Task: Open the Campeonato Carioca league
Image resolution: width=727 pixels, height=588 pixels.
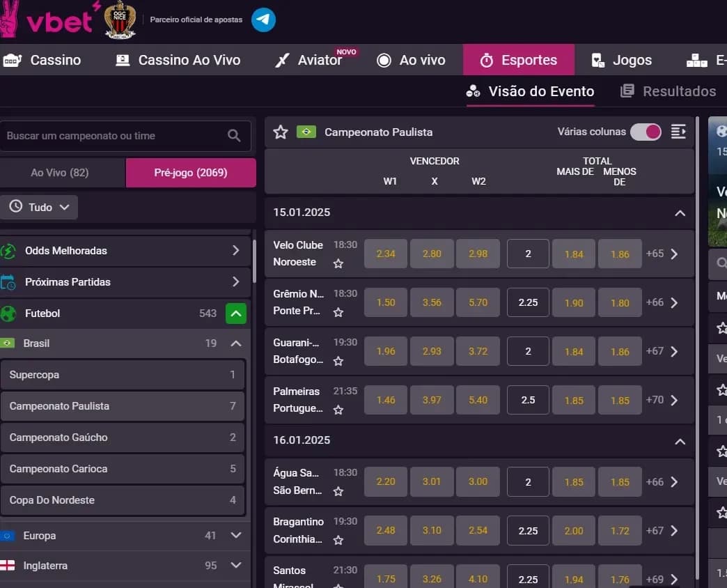Action: (123, 469)
